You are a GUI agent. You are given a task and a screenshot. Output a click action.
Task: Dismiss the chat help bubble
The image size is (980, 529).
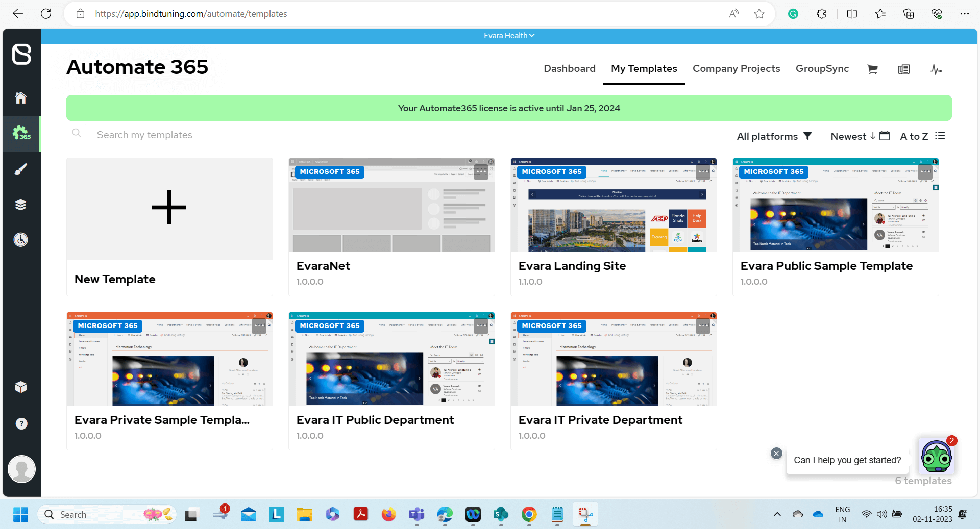coord(776,453)
